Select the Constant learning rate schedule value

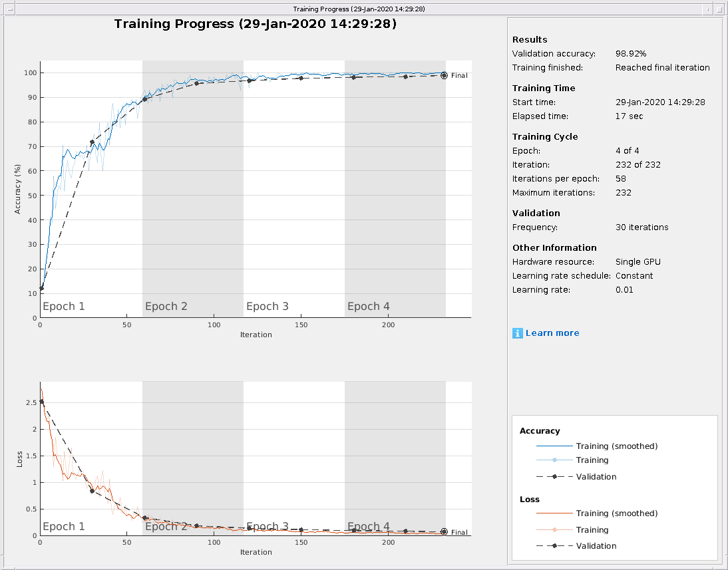click(634, 276)
